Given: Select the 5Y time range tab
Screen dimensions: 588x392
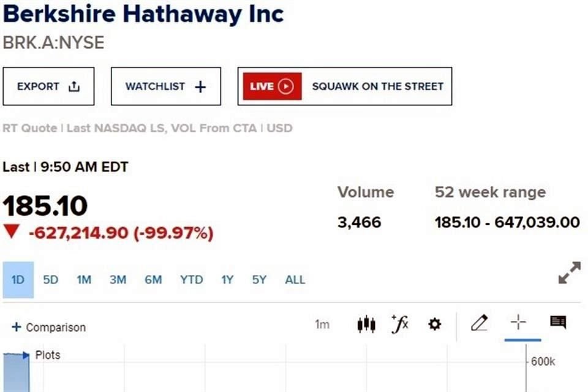Looking at the screenshot, I should click(258, 279).
